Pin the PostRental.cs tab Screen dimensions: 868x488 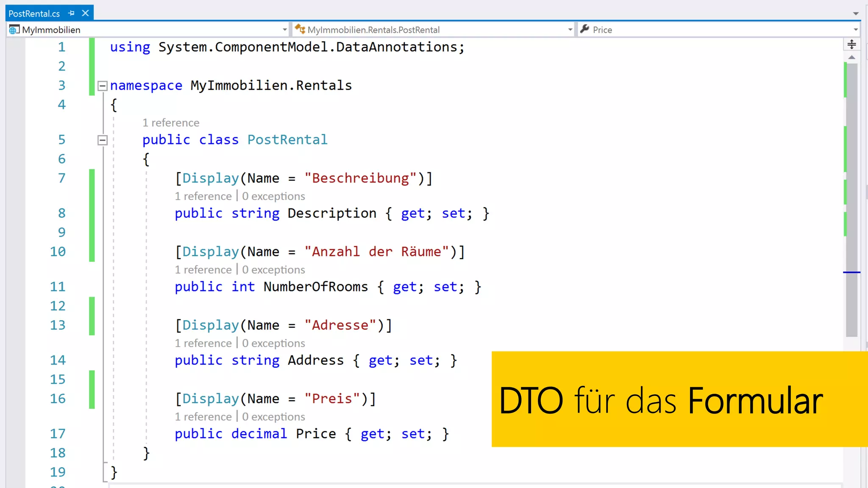pyautogui.click(x=71, y=13)
